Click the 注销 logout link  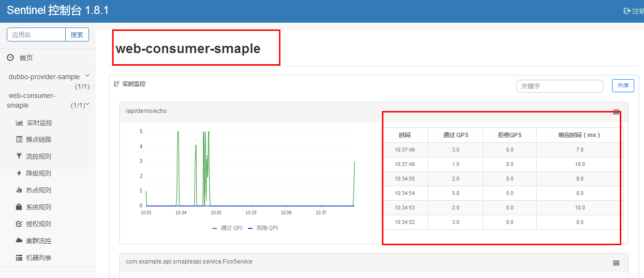click(638, 11)
